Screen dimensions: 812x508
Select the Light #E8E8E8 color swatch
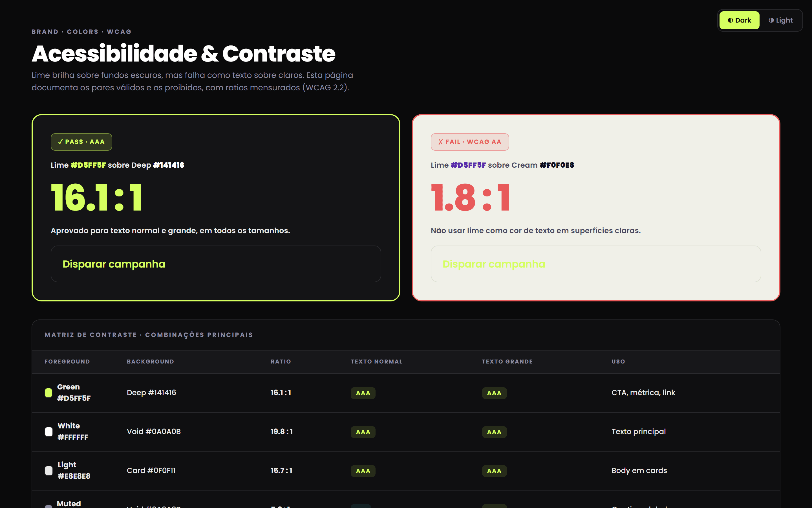49,471
